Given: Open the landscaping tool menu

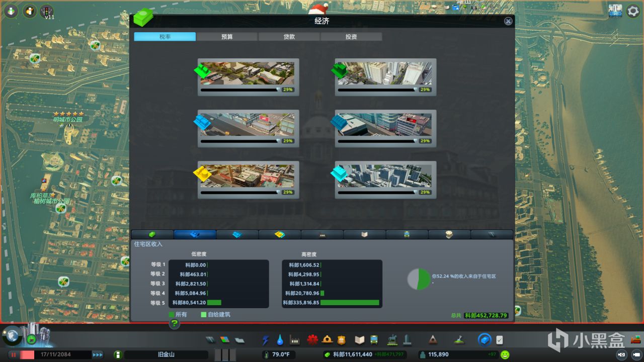Looking at the screenshot, I should point(458,340).
